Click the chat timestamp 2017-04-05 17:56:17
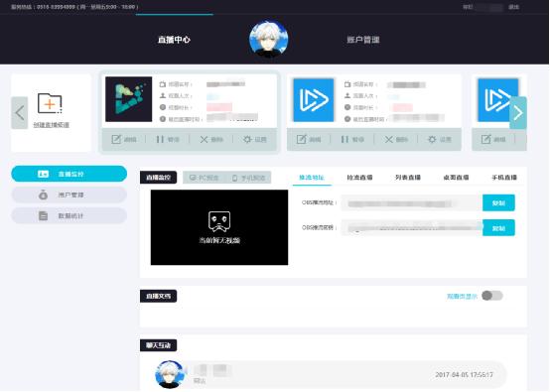 click(464, 374)
